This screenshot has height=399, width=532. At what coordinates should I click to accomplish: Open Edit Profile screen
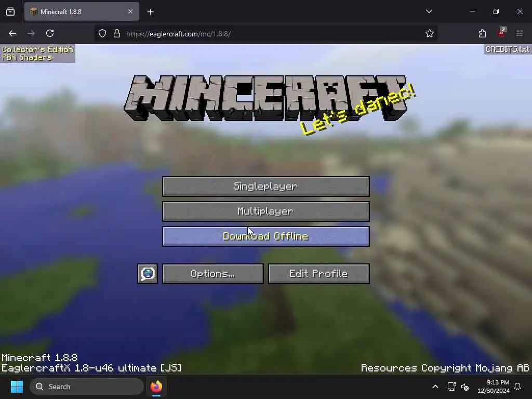(318, 274)
